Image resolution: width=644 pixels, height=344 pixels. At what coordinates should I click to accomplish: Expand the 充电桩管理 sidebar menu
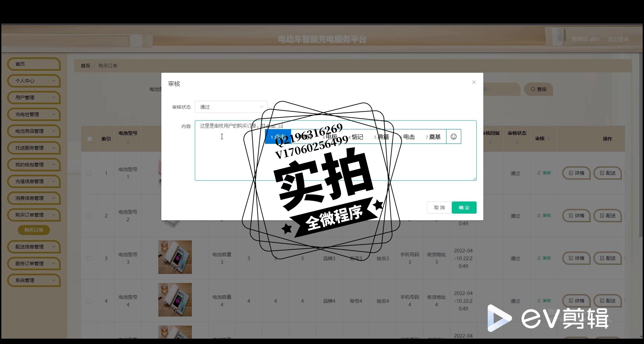point(34,114)
